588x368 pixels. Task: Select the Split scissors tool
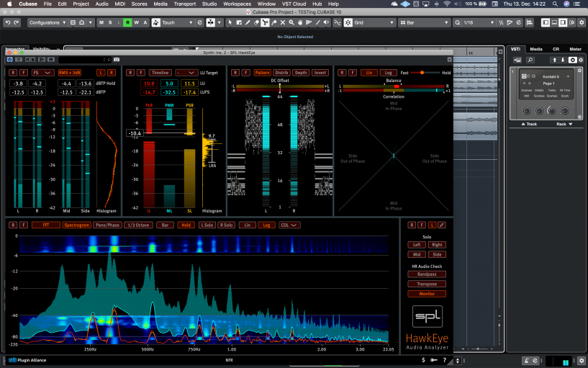coord(265,22)
